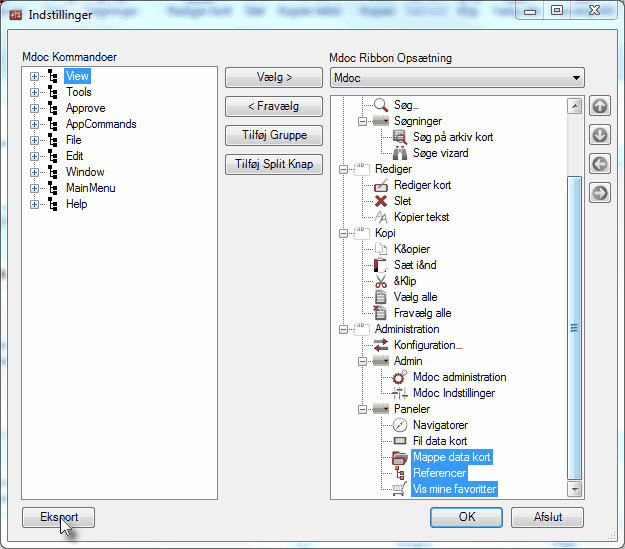The height and width of the screenshot is (549, 625).
Task: Click the Afslut button
Action: tap(547, 517)
